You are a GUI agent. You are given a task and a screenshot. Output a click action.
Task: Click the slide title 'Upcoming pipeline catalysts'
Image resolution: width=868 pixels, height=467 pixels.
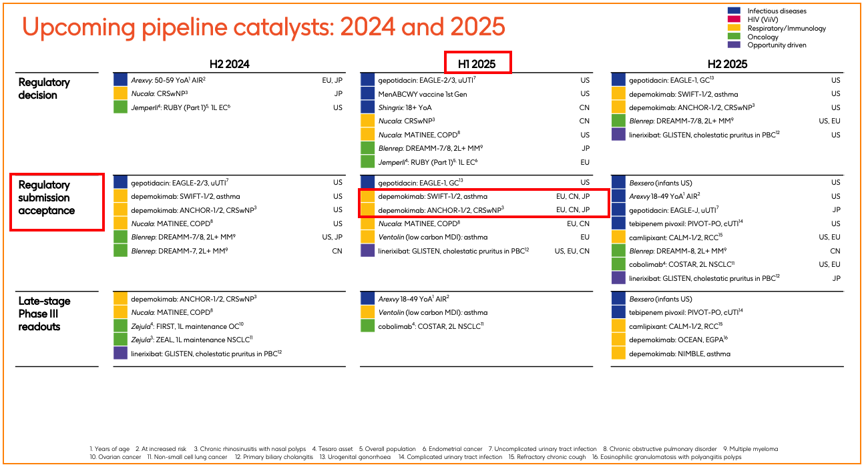point(264,27)
